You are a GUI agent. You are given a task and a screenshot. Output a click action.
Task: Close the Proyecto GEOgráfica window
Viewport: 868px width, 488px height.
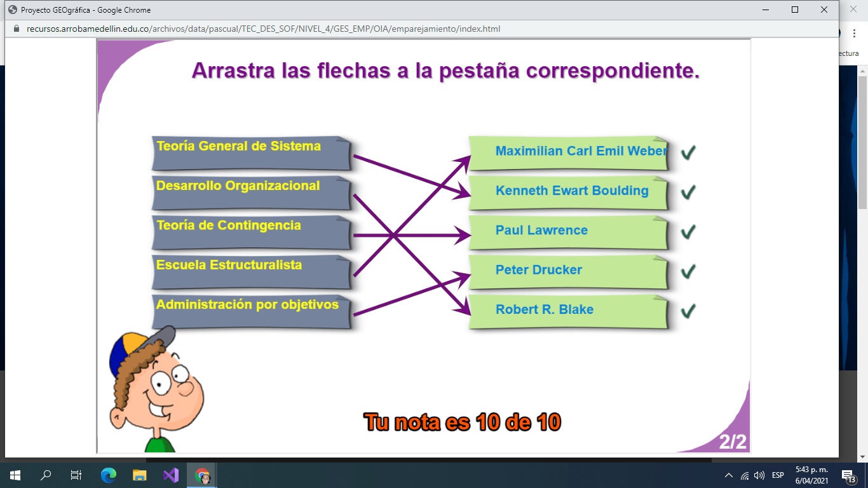[824, 10]
